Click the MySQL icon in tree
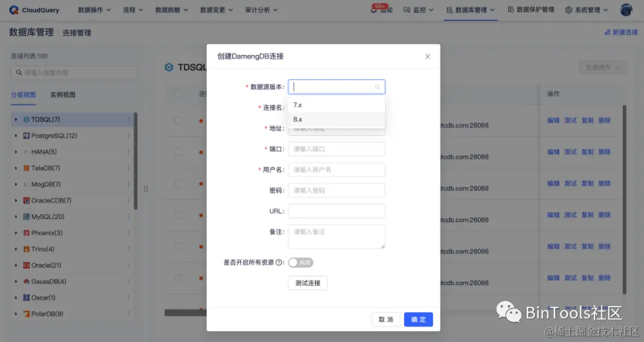Viewport: 644px width, 342px height. click(26, 217)
